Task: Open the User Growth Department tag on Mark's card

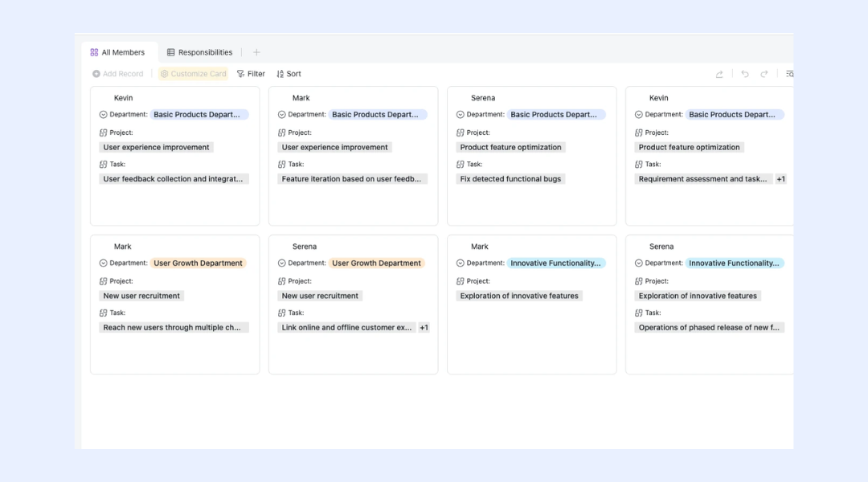Action: 199,263
